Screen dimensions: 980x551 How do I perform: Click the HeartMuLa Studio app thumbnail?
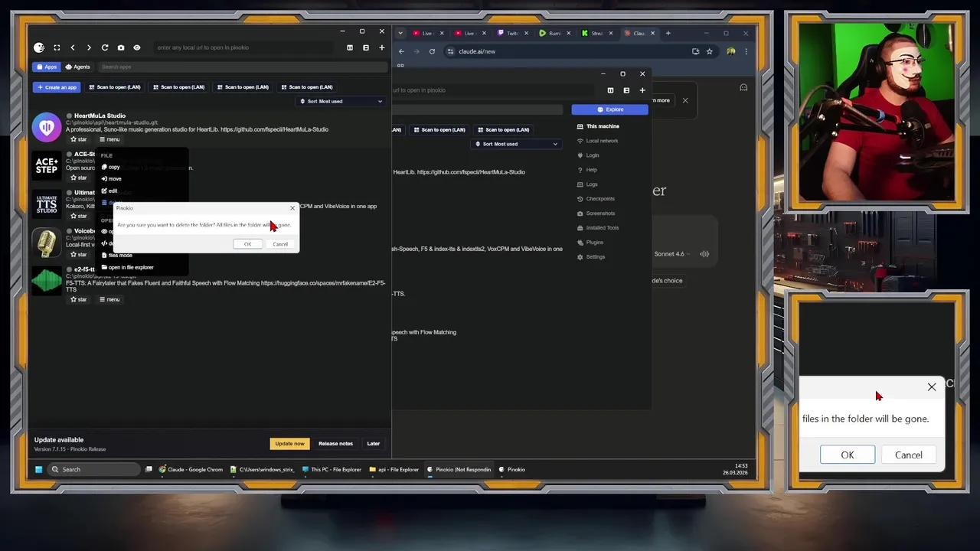[x=47, y=127]
